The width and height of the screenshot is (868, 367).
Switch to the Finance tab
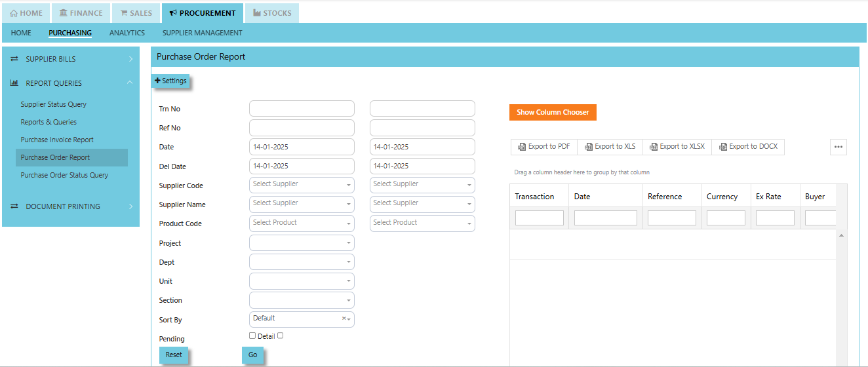point(81,13)
